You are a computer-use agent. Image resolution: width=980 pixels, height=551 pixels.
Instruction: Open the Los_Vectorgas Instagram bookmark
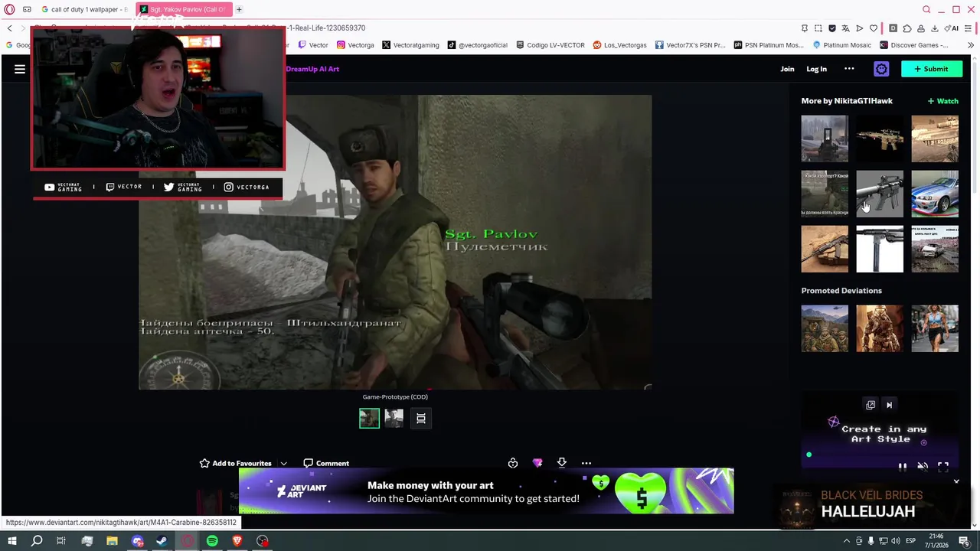pyautogui.click(x=619, y=45)
